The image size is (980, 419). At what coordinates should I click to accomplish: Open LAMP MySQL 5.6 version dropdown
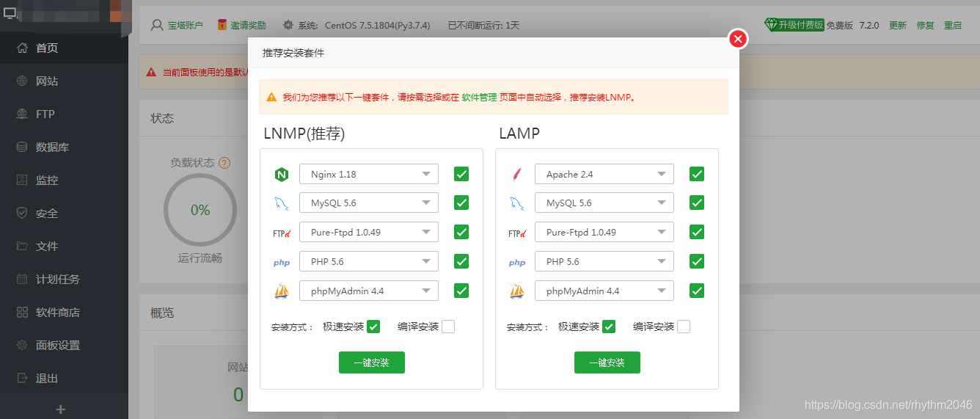click(604, 203)
